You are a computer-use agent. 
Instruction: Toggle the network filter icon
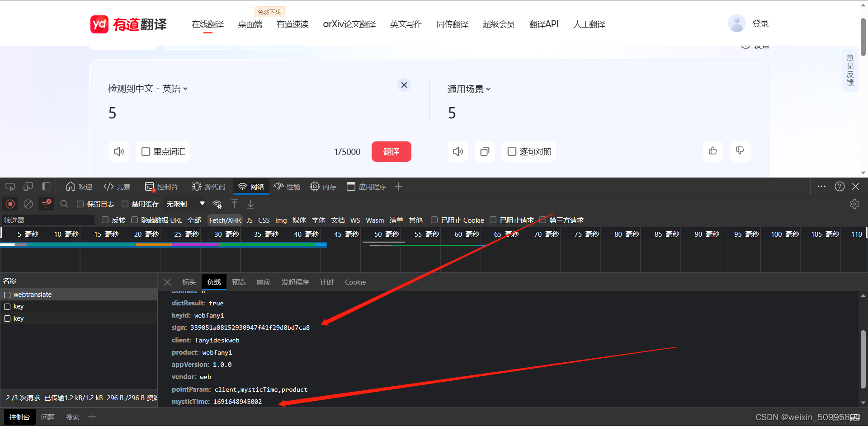46,204
